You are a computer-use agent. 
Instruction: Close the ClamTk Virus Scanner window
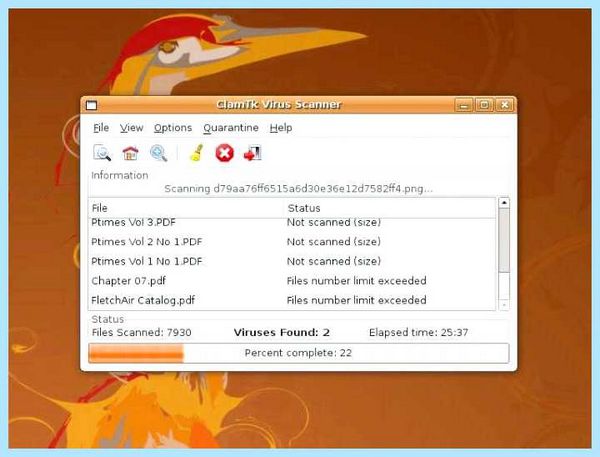point(505,105)
